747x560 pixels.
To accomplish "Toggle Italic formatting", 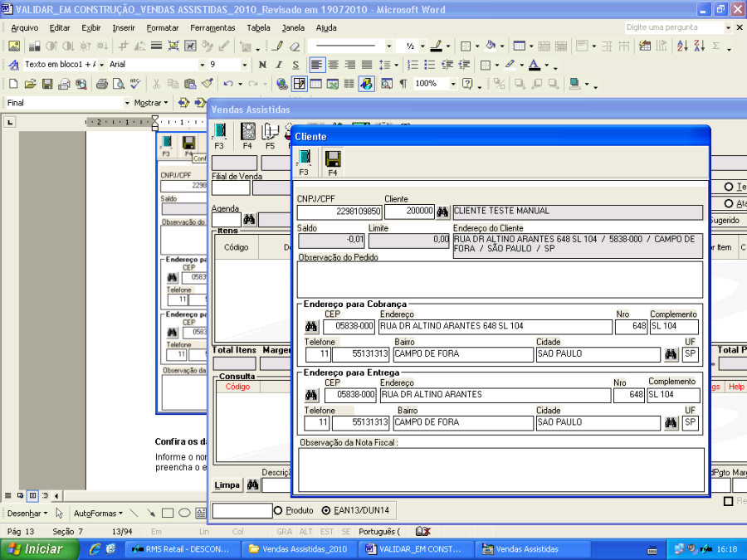I will pyautogui.click(x=279, y=65).
